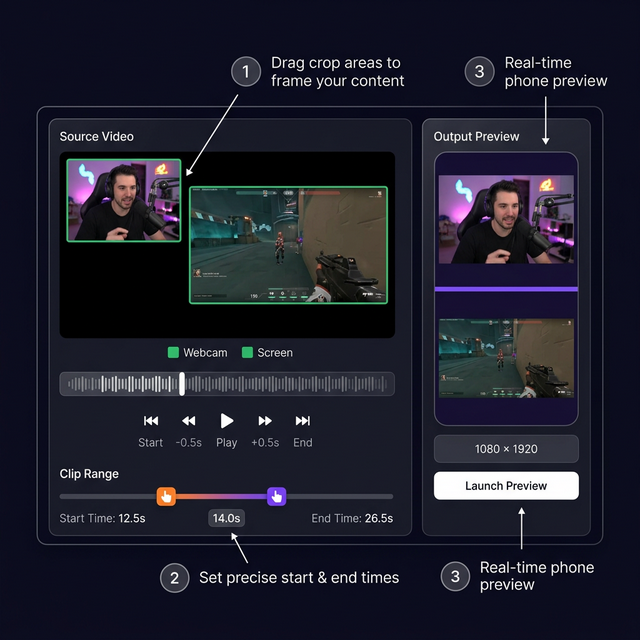Click the 14.0s clip duration badge
Screen dimensions: 640x640
click(x=227, y=518)
